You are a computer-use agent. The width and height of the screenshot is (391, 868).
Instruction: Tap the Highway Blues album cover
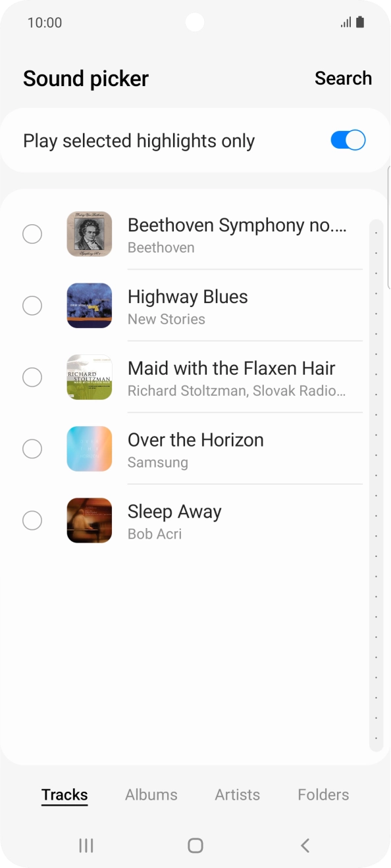pos(89,305)
